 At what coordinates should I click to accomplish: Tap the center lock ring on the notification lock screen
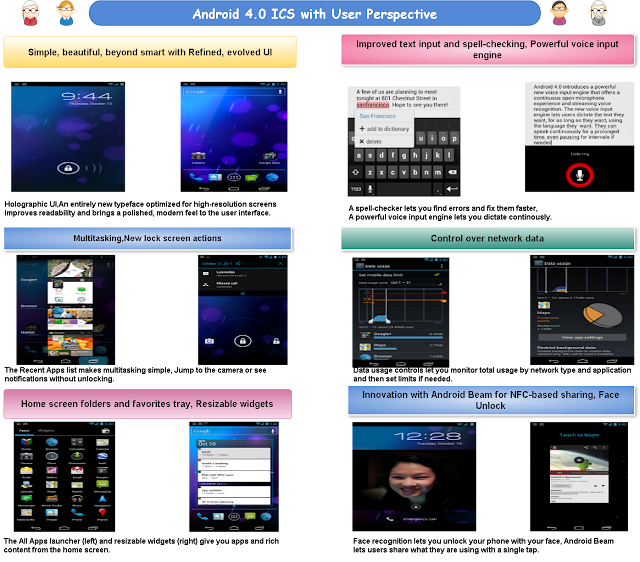click(x=243, y=341)
